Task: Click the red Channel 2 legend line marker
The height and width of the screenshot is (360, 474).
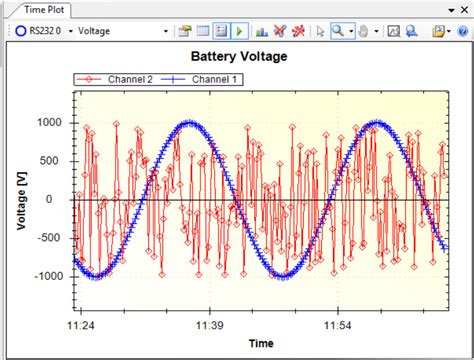Action: pyautogui.click(x=89, y=79)
